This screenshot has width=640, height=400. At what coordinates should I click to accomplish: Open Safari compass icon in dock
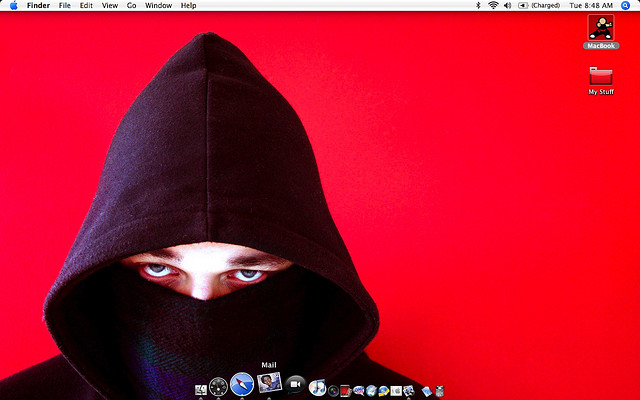[242, 384]
